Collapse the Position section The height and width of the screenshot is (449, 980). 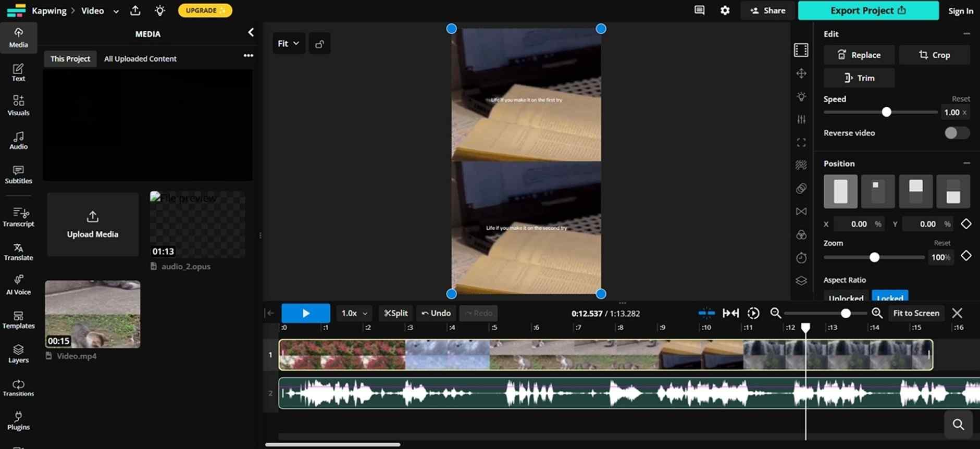pos(966,164)
